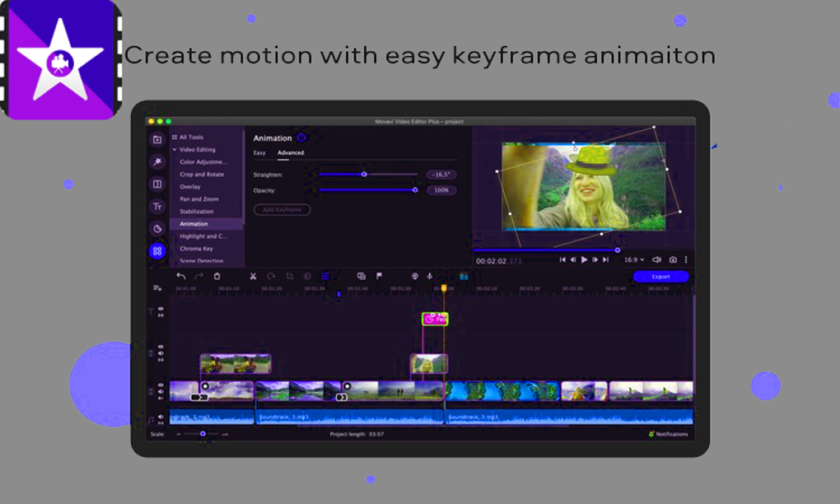Screen dimensions: 840x504
Task: Click the blue Clip properties toolbar icon
Action: click(x=325, y=277)
